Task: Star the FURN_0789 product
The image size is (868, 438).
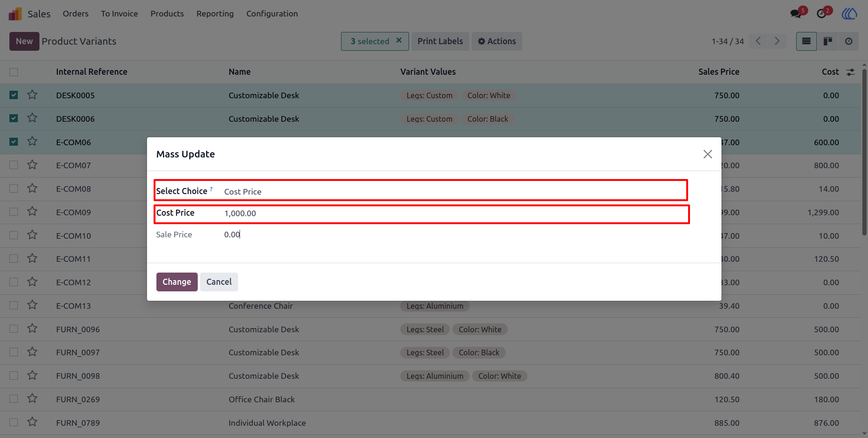Action: 32,422
